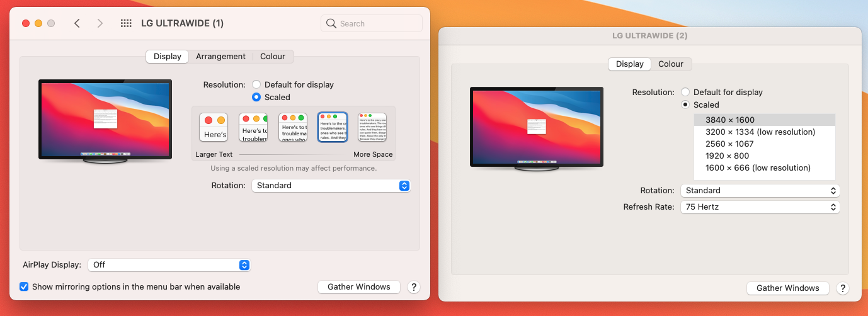
Task: Show all preferences grid icon
Action: point(126,23)
